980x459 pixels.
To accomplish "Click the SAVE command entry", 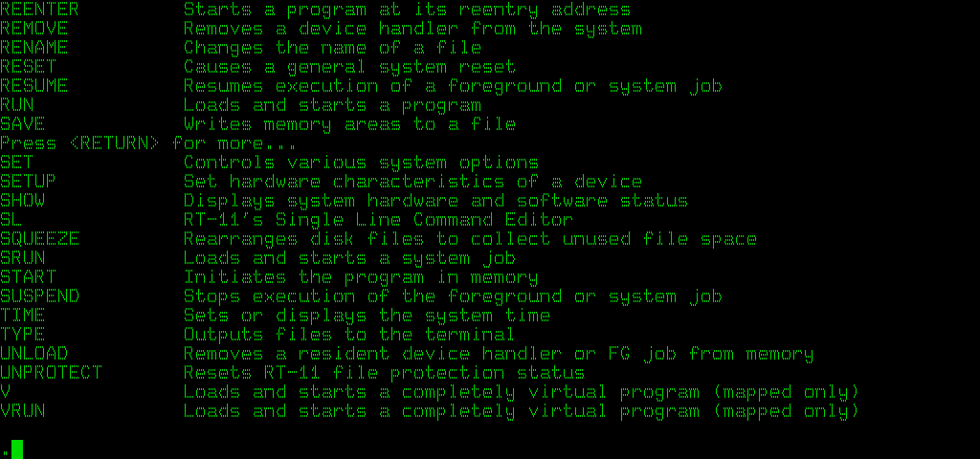I will (x=22, y=124).
